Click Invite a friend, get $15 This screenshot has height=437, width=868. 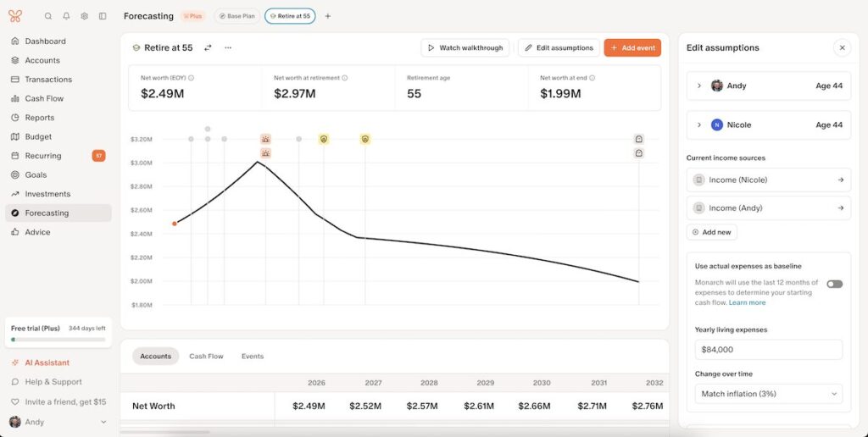(58, 401)
